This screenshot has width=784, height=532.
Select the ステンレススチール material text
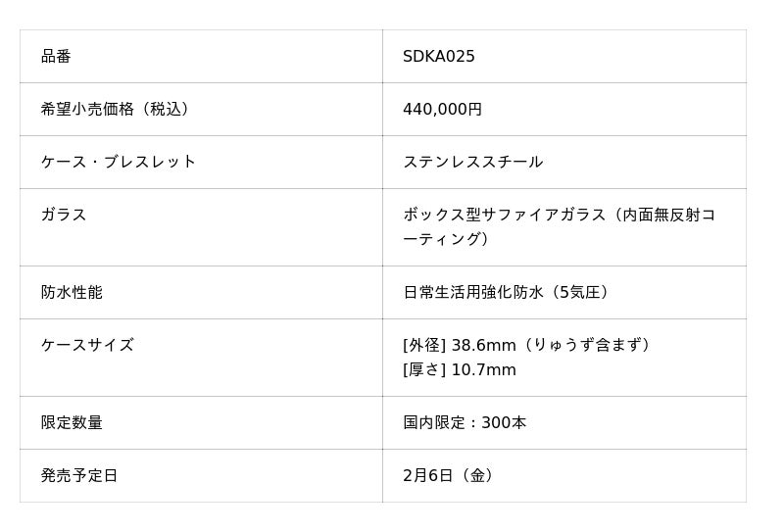click(472, 162)
